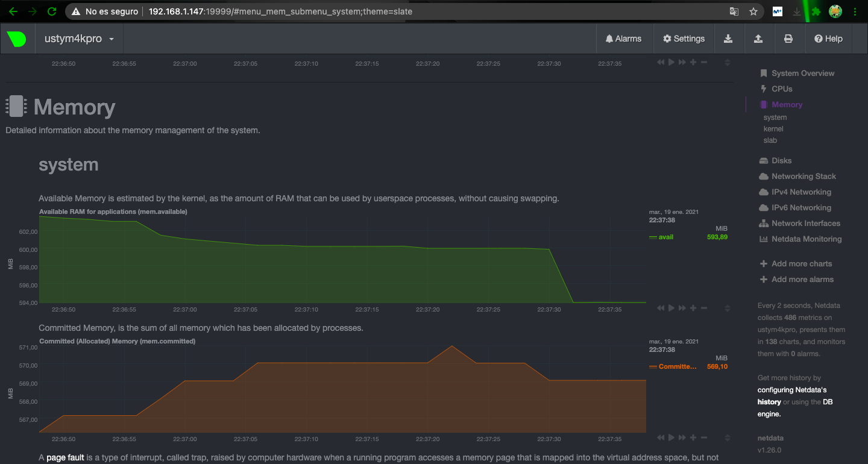The height and width of the screenshot is (464, 868).
Task: Expand the ustym4kpro host dropdown
Action: tap(79, 39)
